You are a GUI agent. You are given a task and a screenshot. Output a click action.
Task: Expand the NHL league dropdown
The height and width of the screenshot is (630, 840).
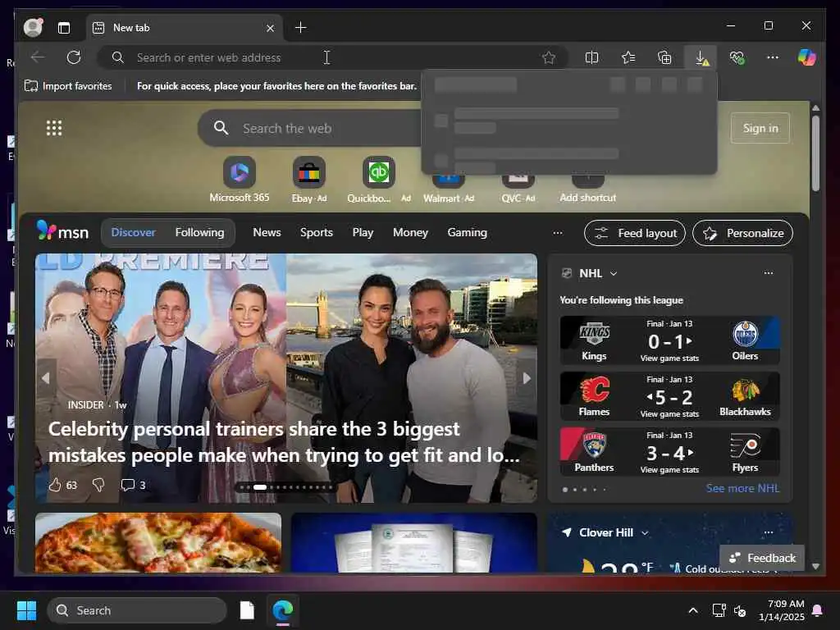[614, 273]
